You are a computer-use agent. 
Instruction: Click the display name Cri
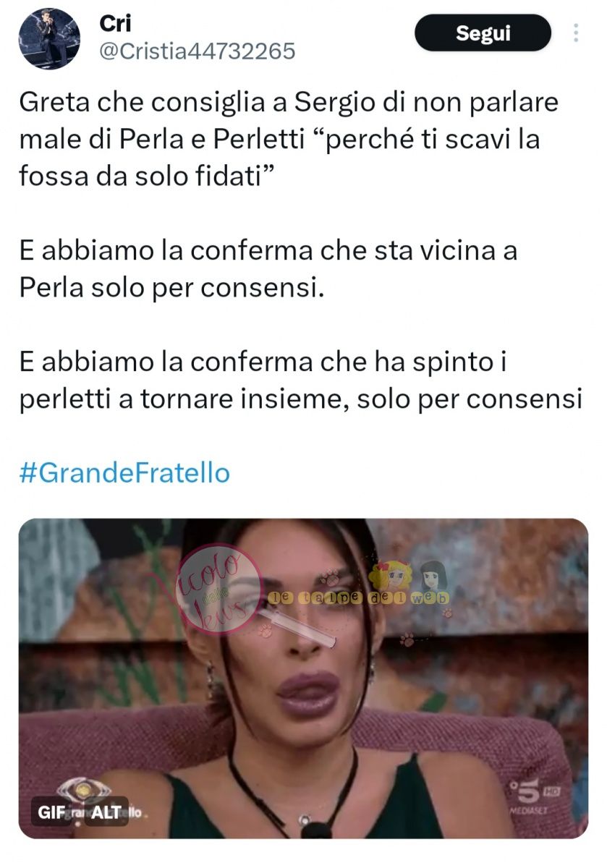pyautogui.click(x=115, y=23)
